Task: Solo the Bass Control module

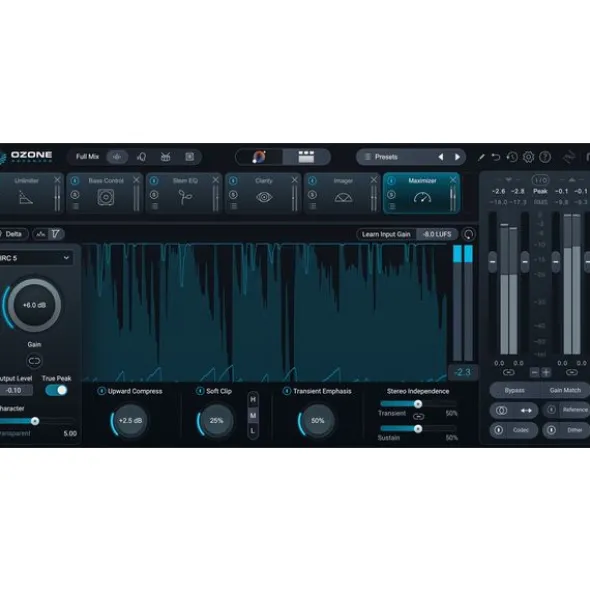Action: (75, 195)
